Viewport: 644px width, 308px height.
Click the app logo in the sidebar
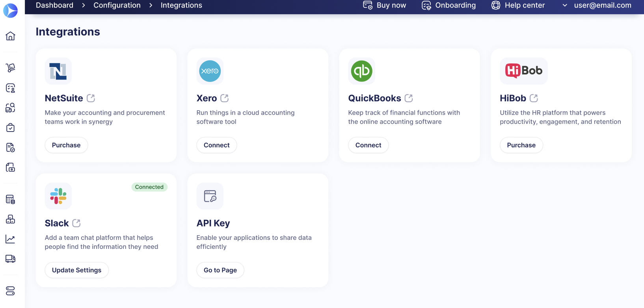click(x=11, y=11)
